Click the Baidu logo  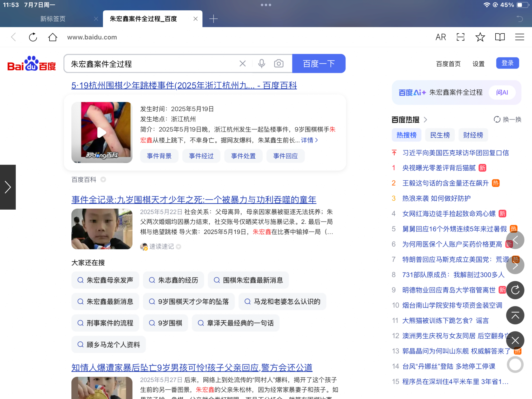point(32,64)
